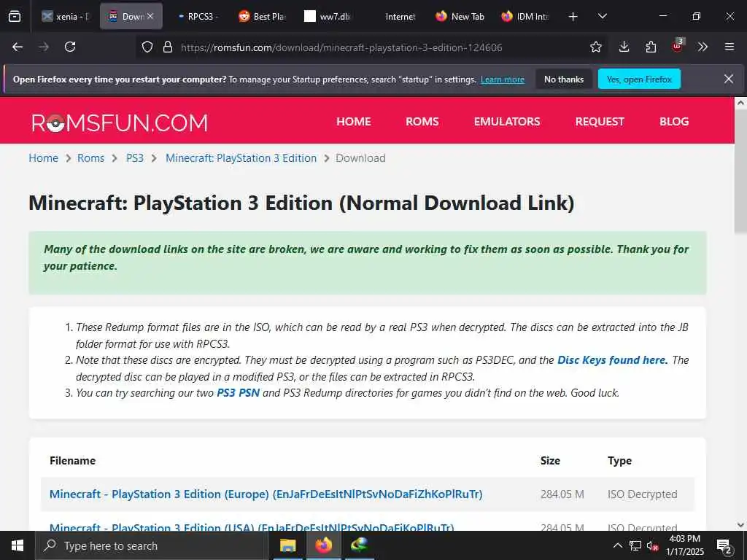Image resolution: width=747 pixels, height=560 pixels.
Task: Click the uBlock Origin extension icon
Action: (678, 46)
